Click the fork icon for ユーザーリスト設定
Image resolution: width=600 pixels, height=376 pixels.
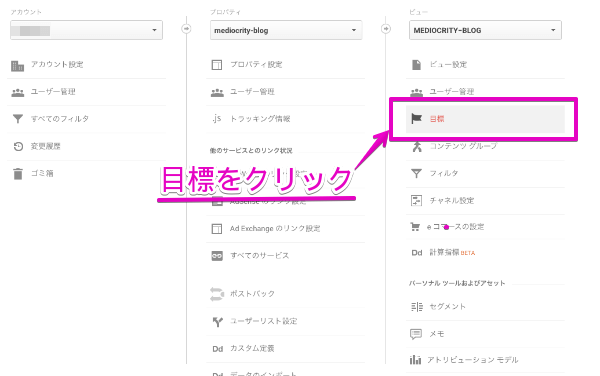pos(217,321)
